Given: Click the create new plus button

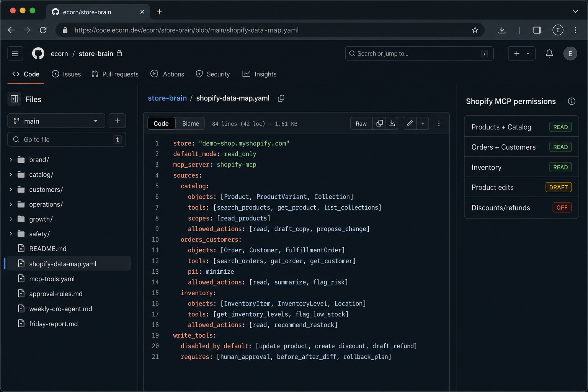Looking at the screenshot, I should (521, 54).
